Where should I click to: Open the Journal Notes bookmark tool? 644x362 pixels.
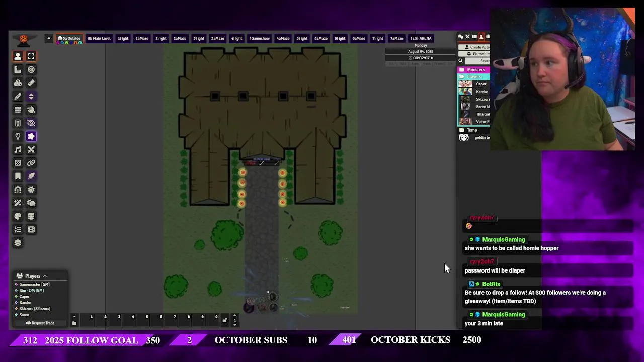click(x=18, y=176)
